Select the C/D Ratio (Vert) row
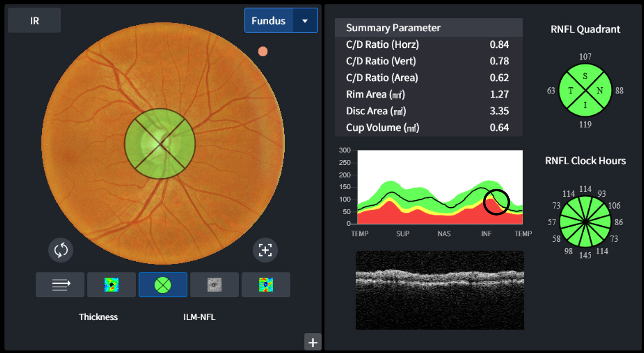The image size is (644, 353). (x=429, y=61)
